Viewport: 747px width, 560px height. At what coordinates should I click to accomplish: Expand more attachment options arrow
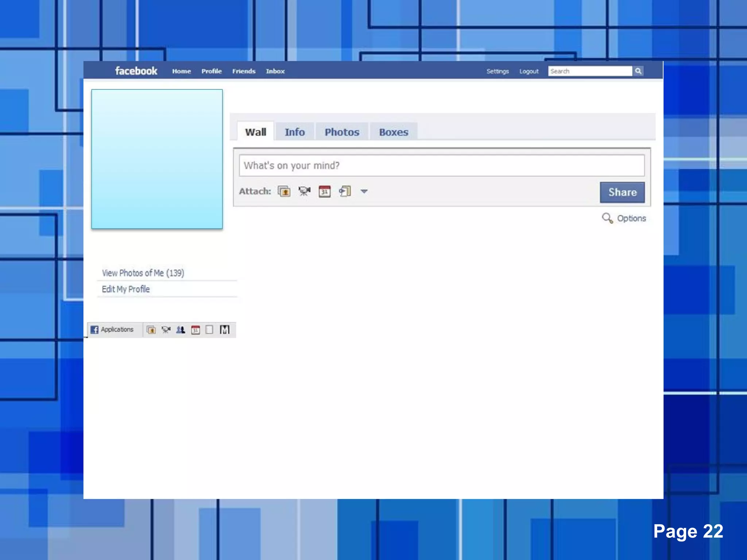[x=364, y=191]
